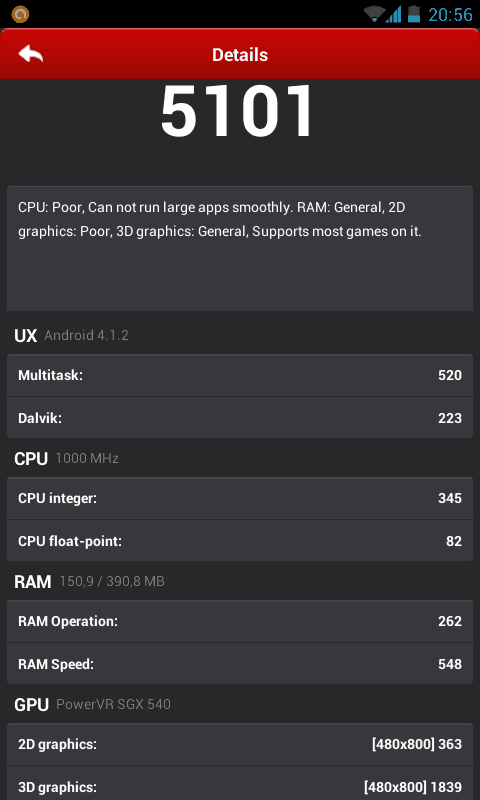
Task: Tap the Wi-Fi signal icon
Action: 374,14
